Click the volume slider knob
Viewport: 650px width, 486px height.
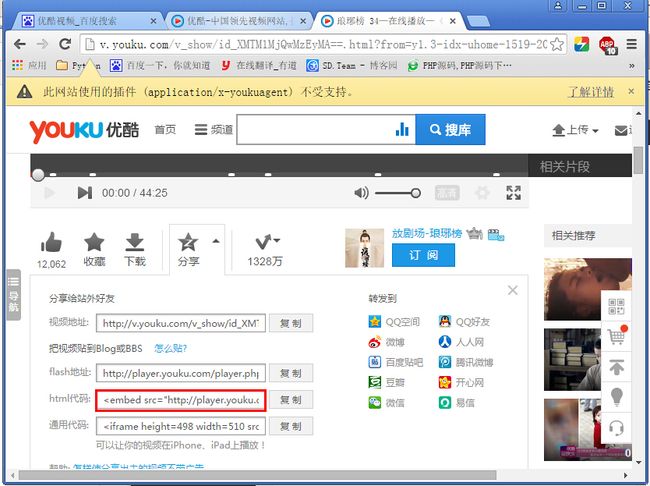pyautogui.click(x=415, y=193)
